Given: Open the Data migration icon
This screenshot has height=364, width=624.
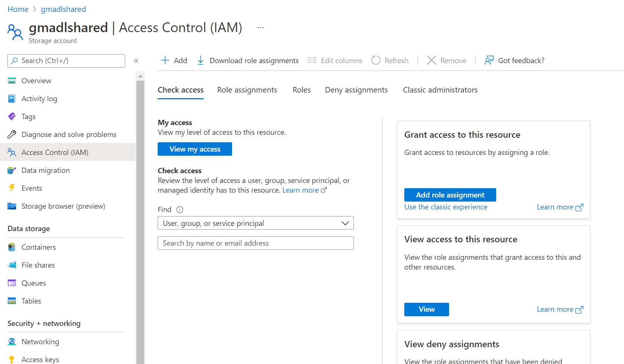Looking at the screenshot, I should (x=12, y=170).
